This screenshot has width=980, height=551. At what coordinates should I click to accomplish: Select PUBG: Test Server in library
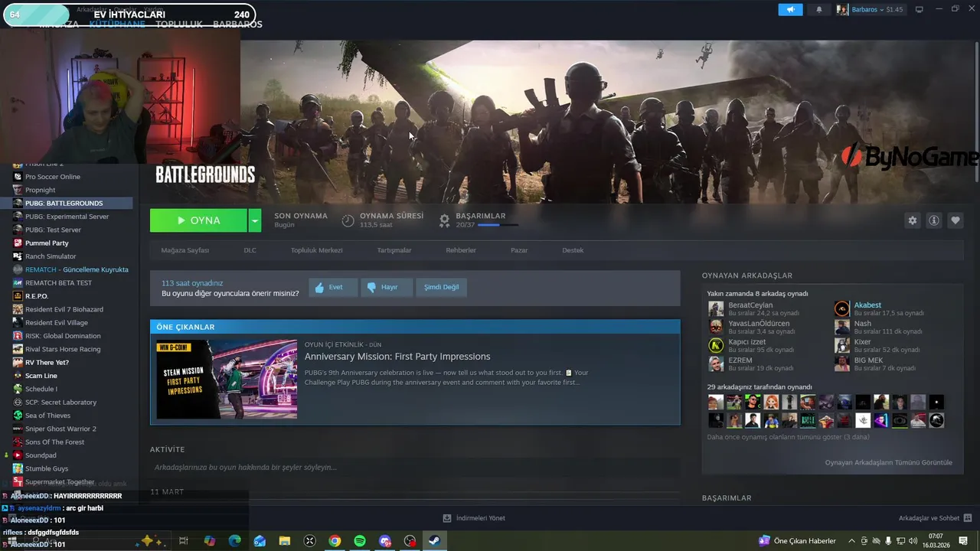(53, 230)
